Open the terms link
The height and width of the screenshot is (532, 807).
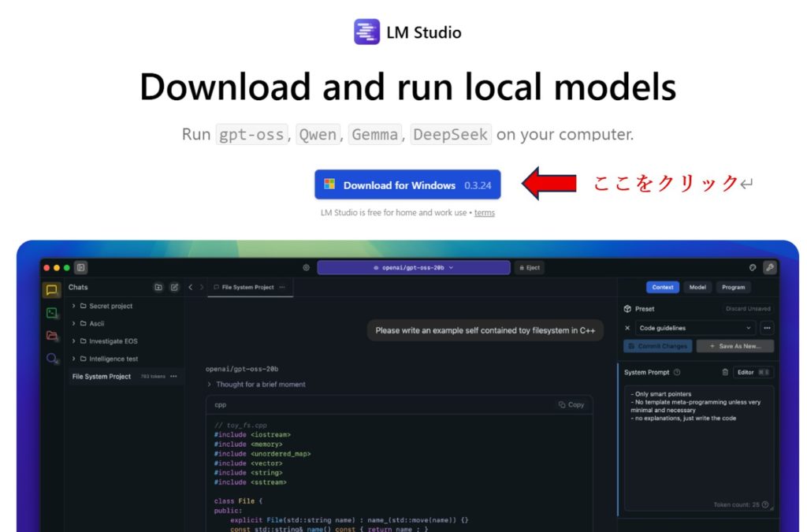pyautogui.click(x=485, y=213)
